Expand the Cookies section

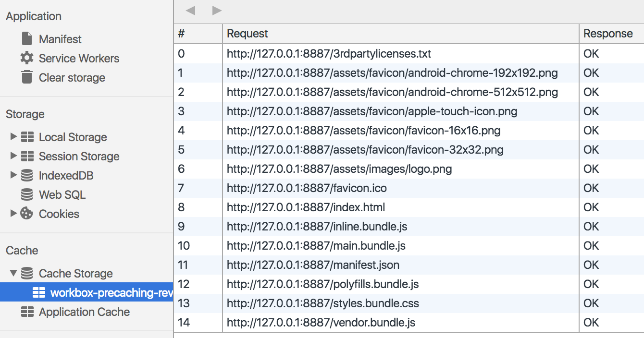[13, 214]
